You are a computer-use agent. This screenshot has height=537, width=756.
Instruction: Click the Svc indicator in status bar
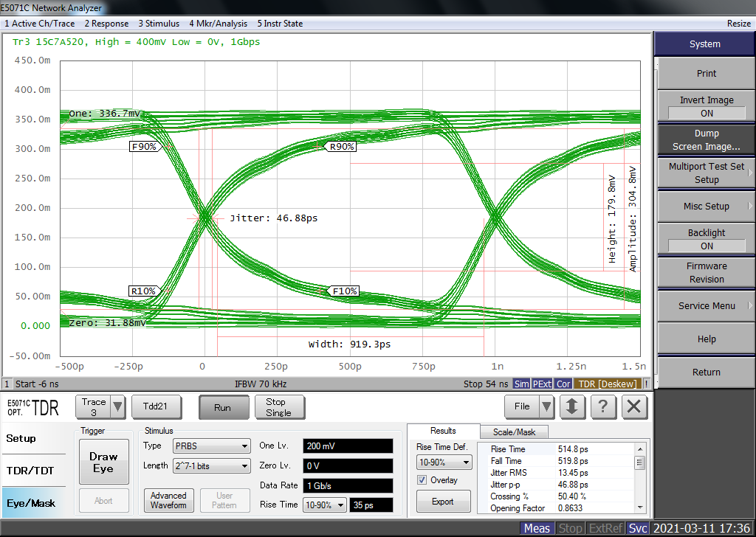637,528
